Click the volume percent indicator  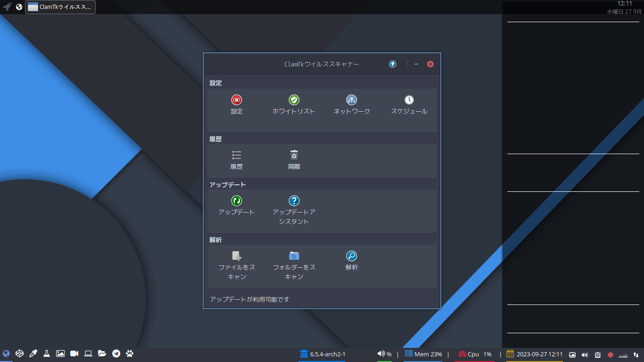[385, 354]
